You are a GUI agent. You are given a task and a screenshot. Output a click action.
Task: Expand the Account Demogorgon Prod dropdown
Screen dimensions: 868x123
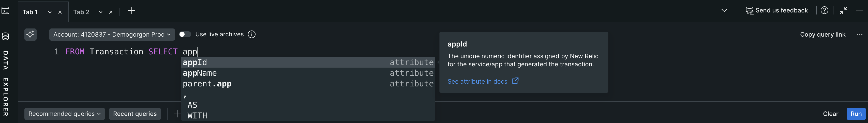point(112,34)
